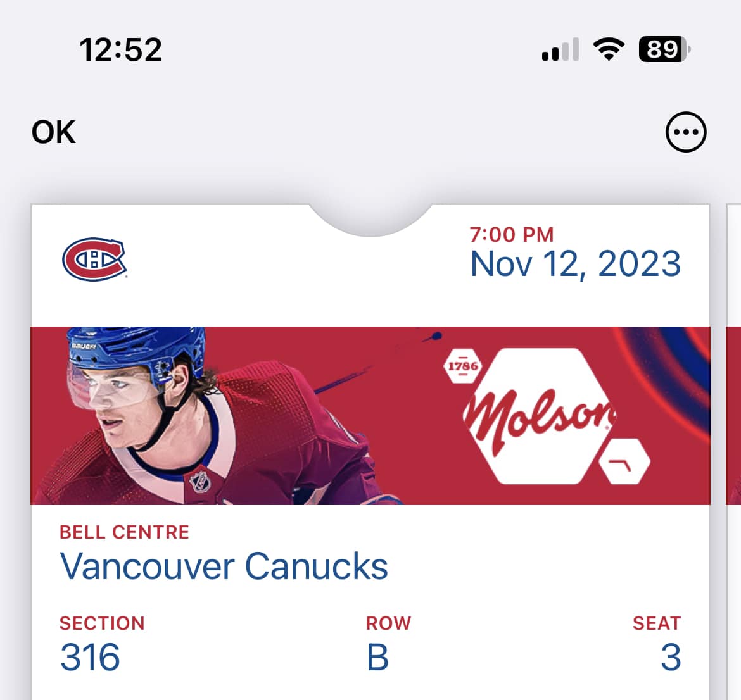741x700 pixels.
Task: Tap the cellular signal bars
Action: pos(560,49)
